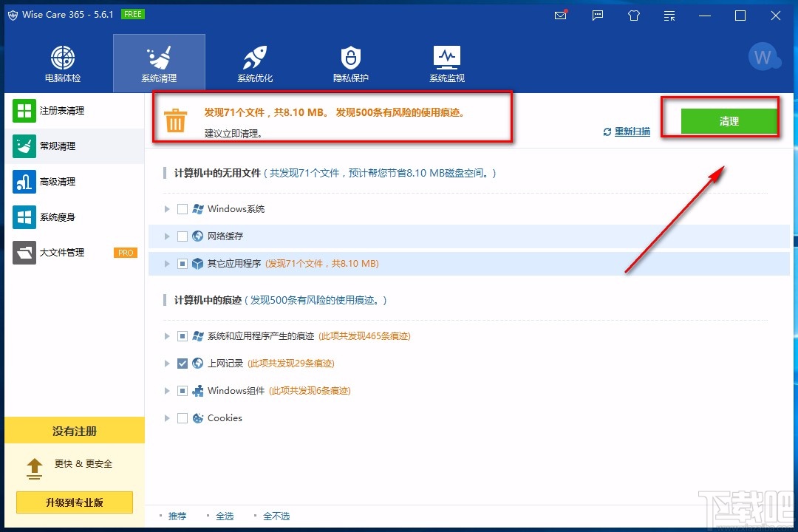The height and width of the screenshot is (532, 798).
Task: Click the upgrade arrow icon near 更快 & 更安全
Action: 35,469
